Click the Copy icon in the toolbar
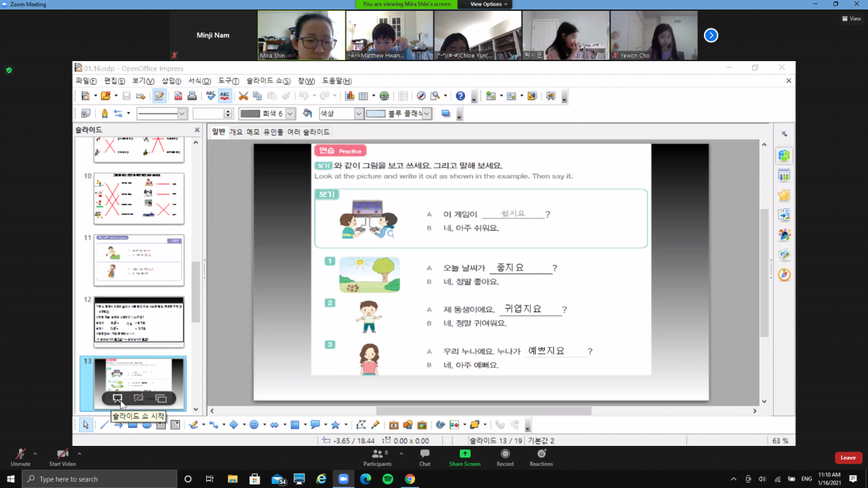The image size is (868, 488). (258, 96)
